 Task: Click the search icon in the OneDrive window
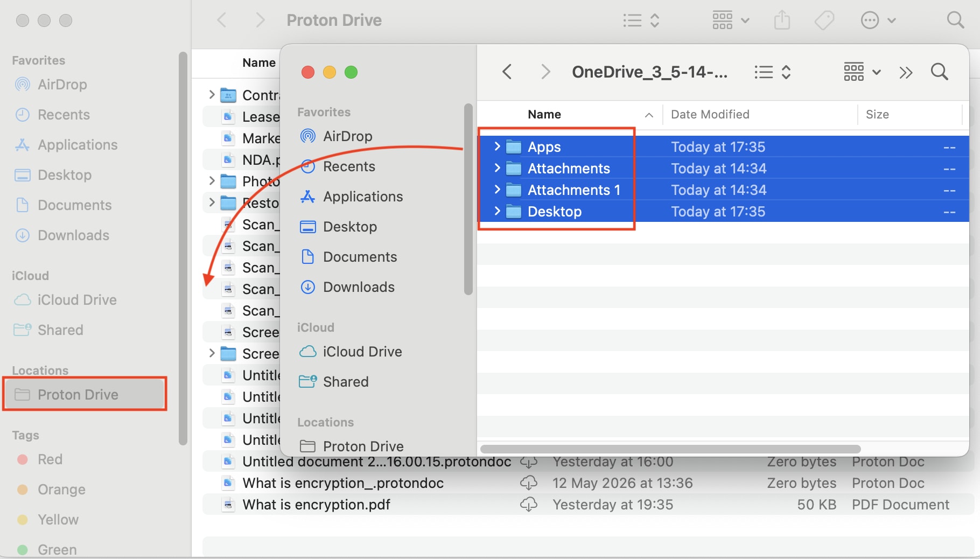click(x=940, y=72)
